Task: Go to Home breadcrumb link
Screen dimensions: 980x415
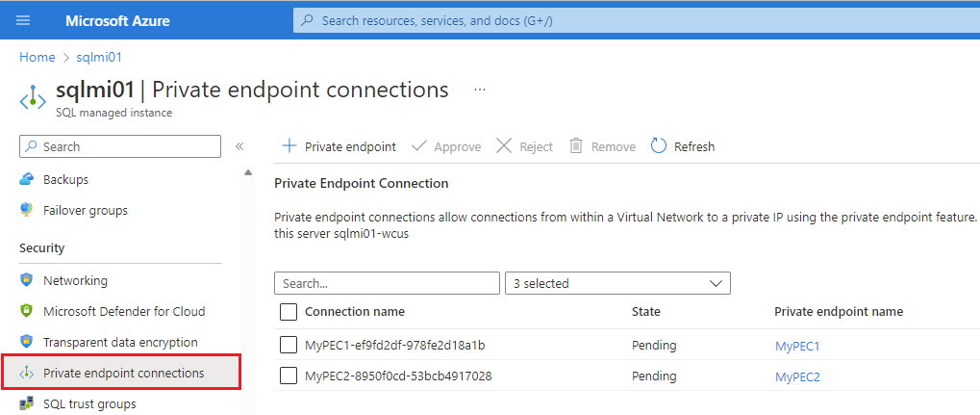Action: pos(37,58)
